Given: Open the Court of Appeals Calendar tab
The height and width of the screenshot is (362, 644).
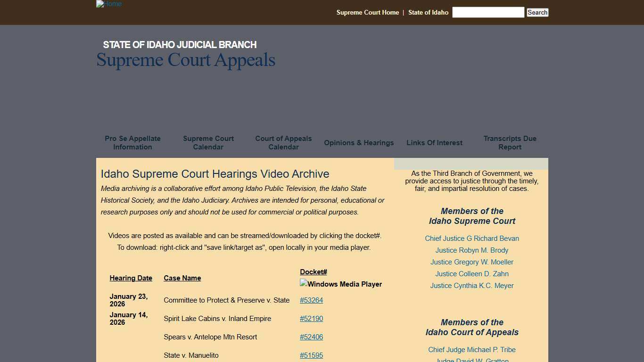Looking at the screenshot, I should click(x=283, y=143).
